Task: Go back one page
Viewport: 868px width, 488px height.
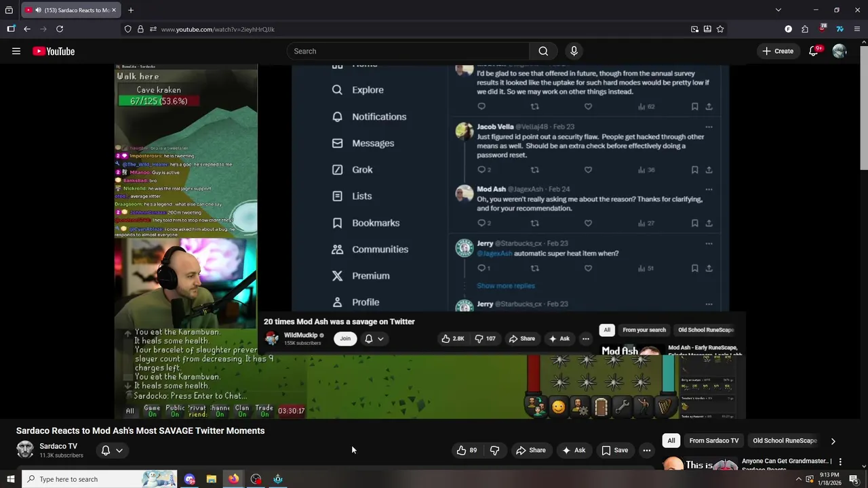Action: point(27,29)
